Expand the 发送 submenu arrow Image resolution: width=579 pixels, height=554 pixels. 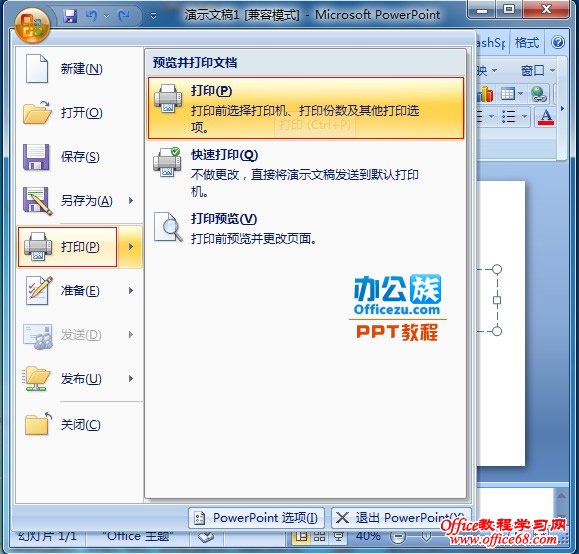tap(131, 335)
